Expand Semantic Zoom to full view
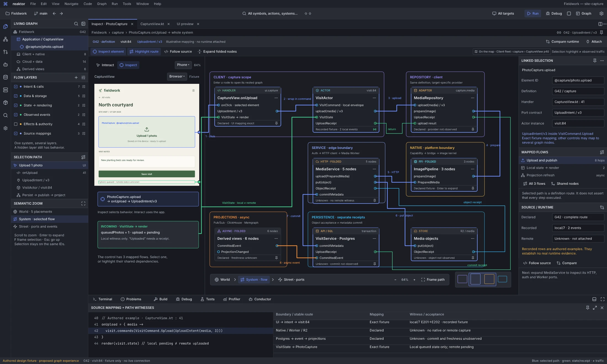 (83, 204)
